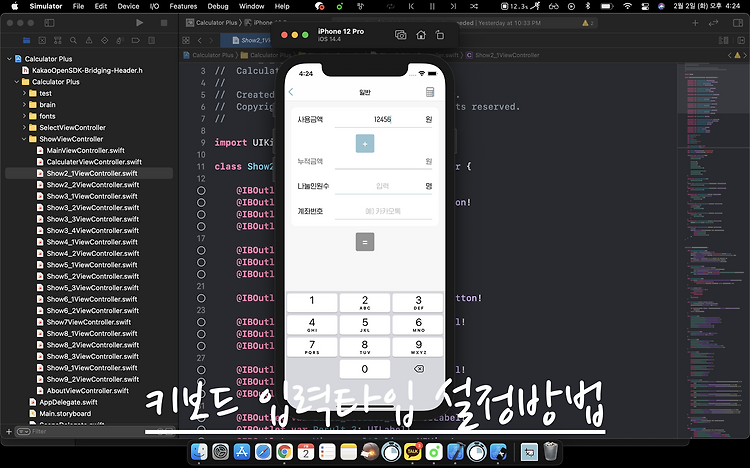750x468 pixels.
Task: Open AppDelegate.swift file
Action: pos(68,402)
